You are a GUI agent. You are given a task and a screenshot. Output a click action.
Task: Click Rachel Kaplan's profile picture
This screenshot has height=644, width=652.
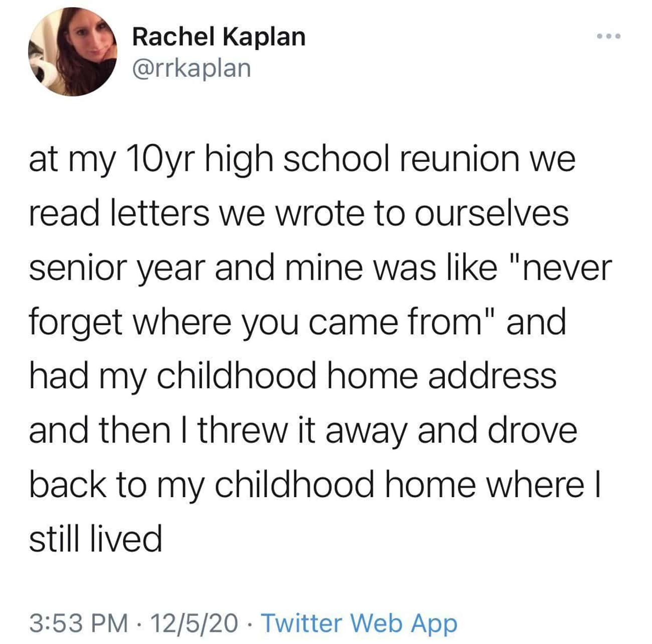tap(72, 51)
